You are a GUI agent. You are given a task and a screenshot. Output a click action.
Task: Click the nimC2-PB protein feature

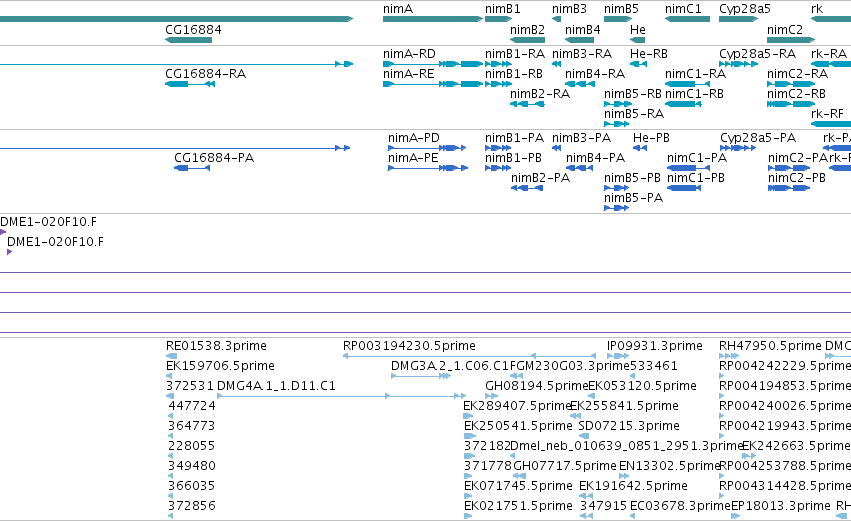(x=789, y=188)
